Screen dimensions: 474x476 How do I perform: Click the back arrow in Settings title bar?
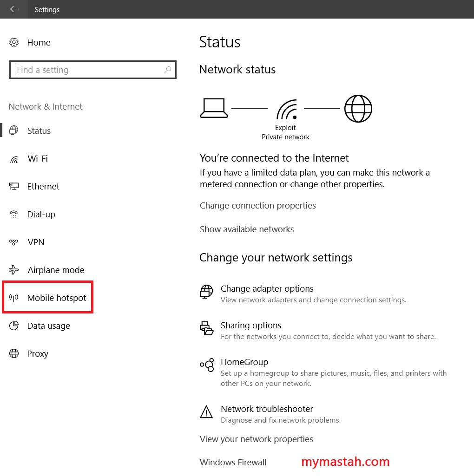click(x=13, y=9)
